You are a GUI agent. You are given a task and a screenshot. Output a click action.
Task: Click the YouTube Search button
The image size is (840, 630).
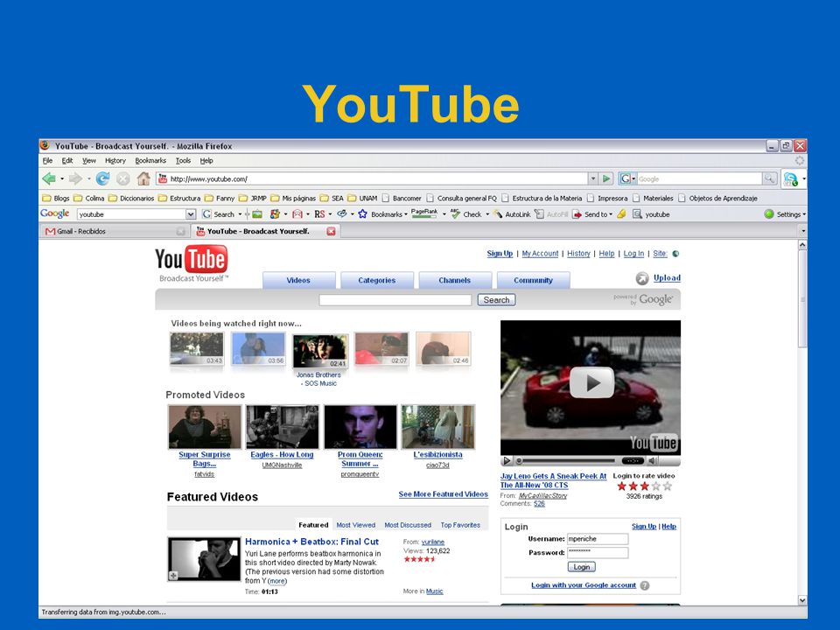click(x=497, y=300)
